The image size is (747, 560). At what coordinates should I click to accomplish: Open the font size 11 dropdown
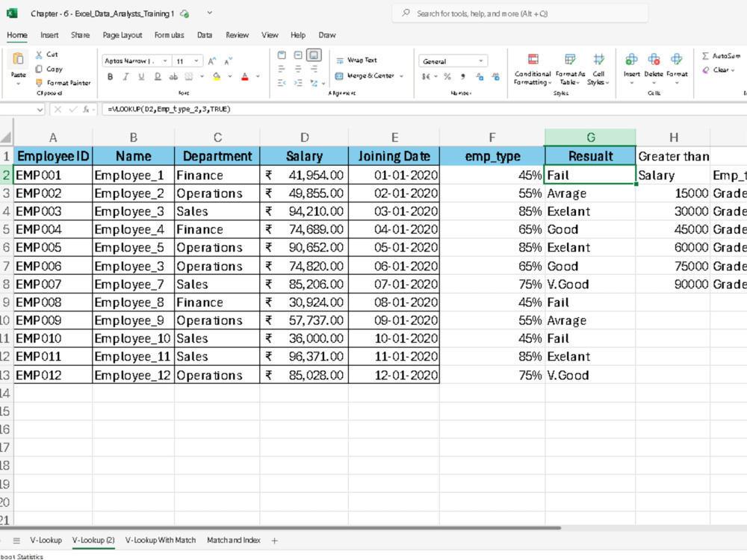point(196,61)
